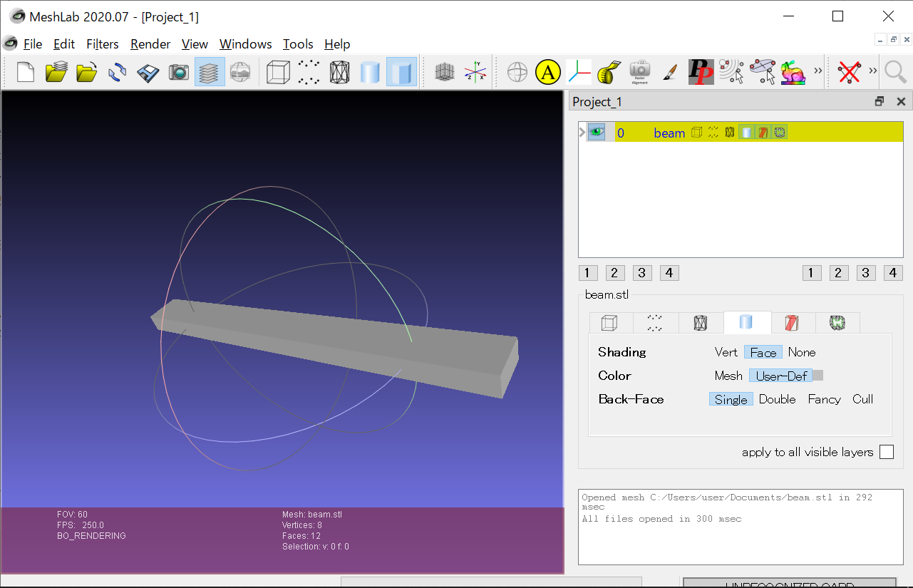The width and height of the screenshot is (913, 588).
Task: Show the XYZ axis icon
Action: click(x=475, y=72)
